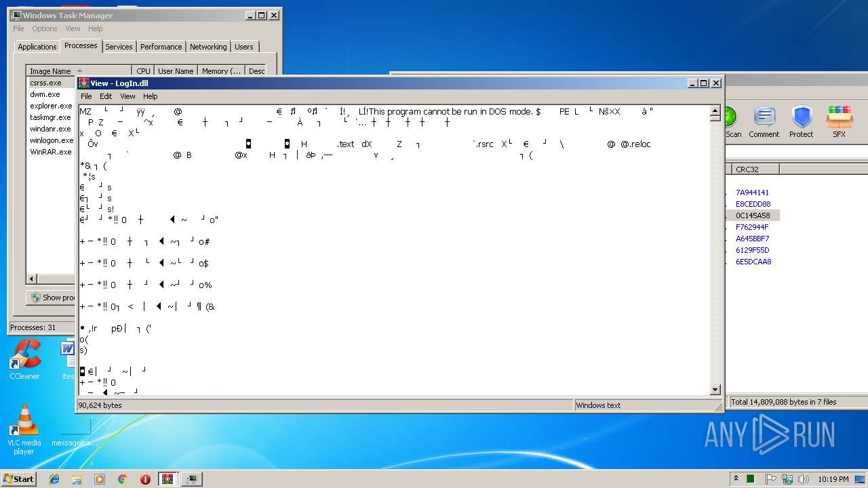This screenshot has width=868, height=488.
Task: Switch to the Processes tab
Action: coord(81,45)
